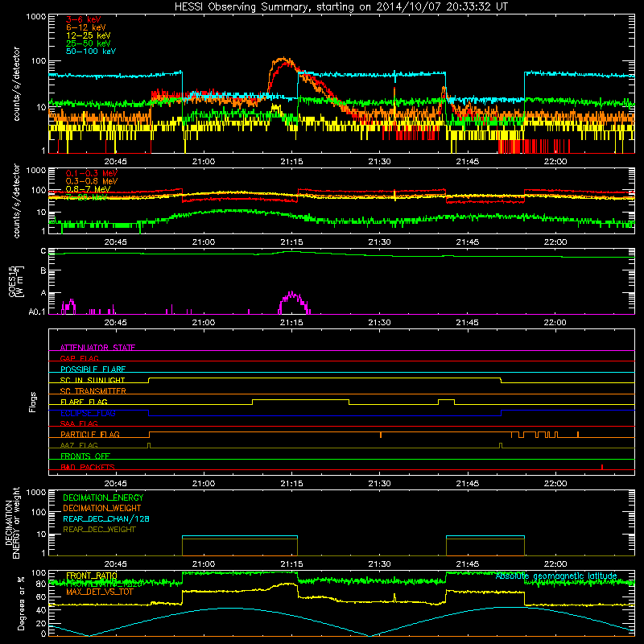The height and width of the screenshot is (644, 644).
Task: Click the HESSI Observing Summary title
Action: tap(341, 7)
